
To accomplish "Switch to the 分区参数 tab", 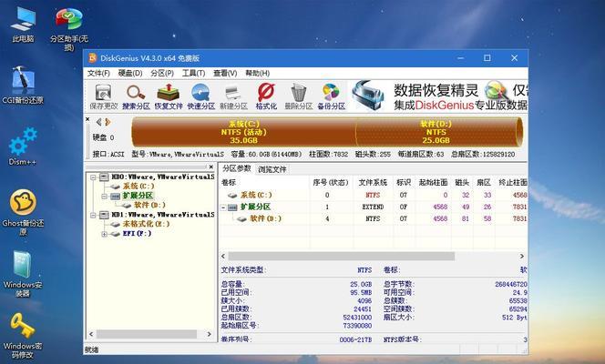I will point(237,168).
